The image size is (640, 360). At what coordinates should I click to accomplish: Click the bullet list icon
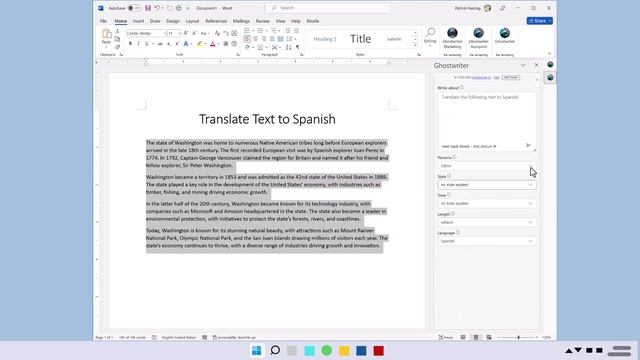pyautogui.click(x=247, y=31)
